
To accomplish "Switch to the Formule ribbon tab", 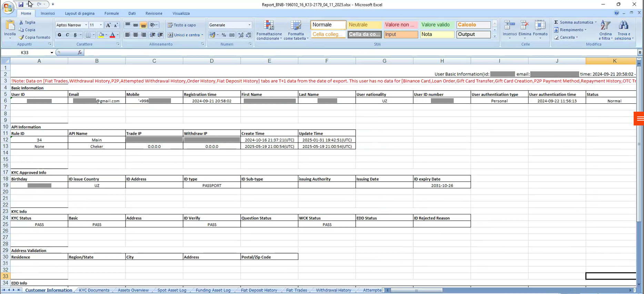I will (x=111, y=13).
